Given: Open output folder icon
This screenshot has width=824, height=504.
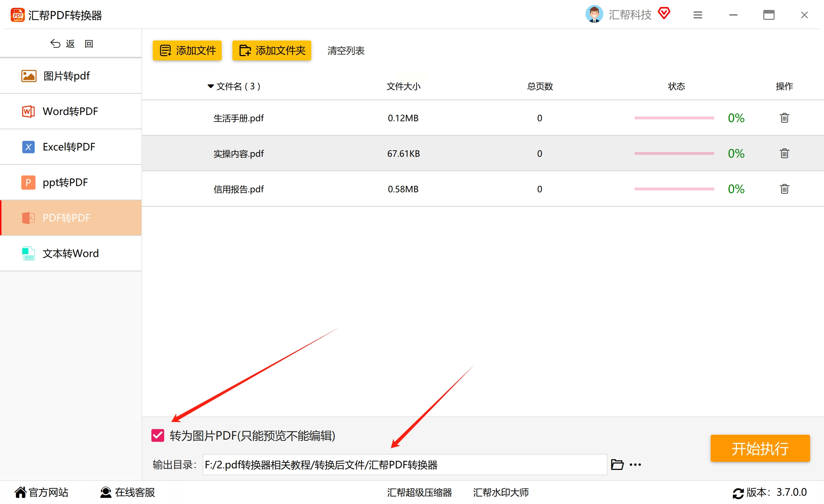Looking at the screenshot, I should tap(617, 465).
